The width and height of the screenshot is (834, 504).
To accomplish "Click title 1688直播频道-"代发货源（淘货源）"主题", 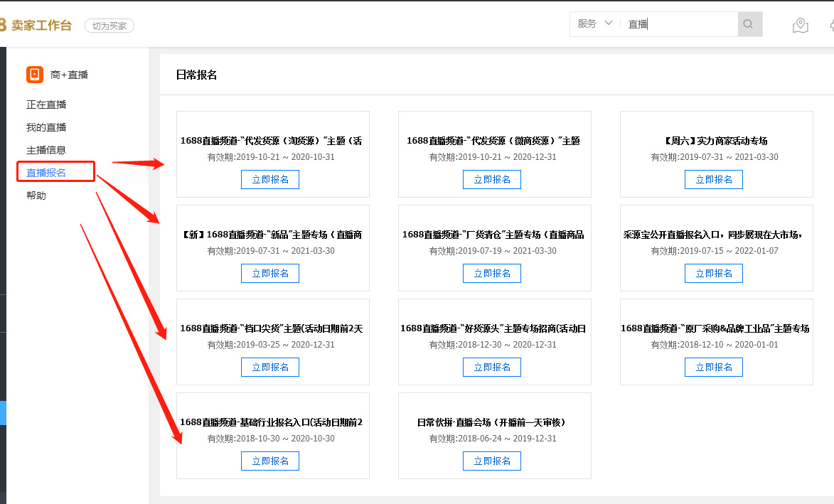I will point(272,141).
